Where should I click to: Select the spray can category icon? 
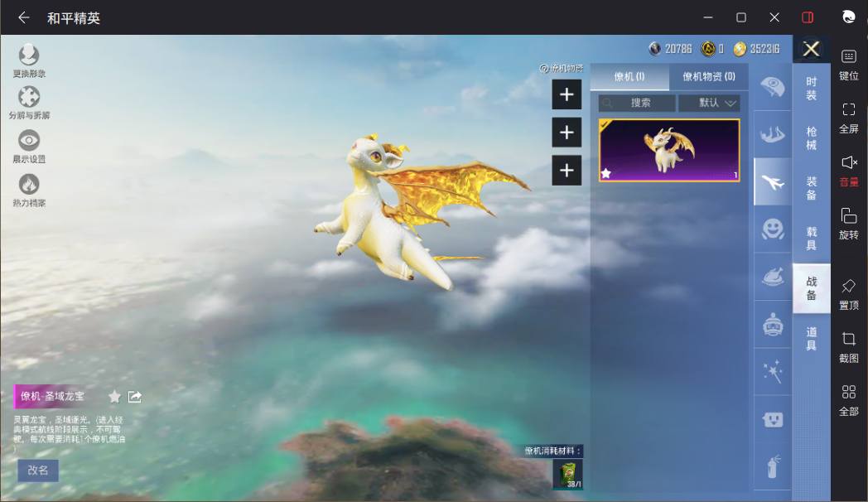(773, 466)
